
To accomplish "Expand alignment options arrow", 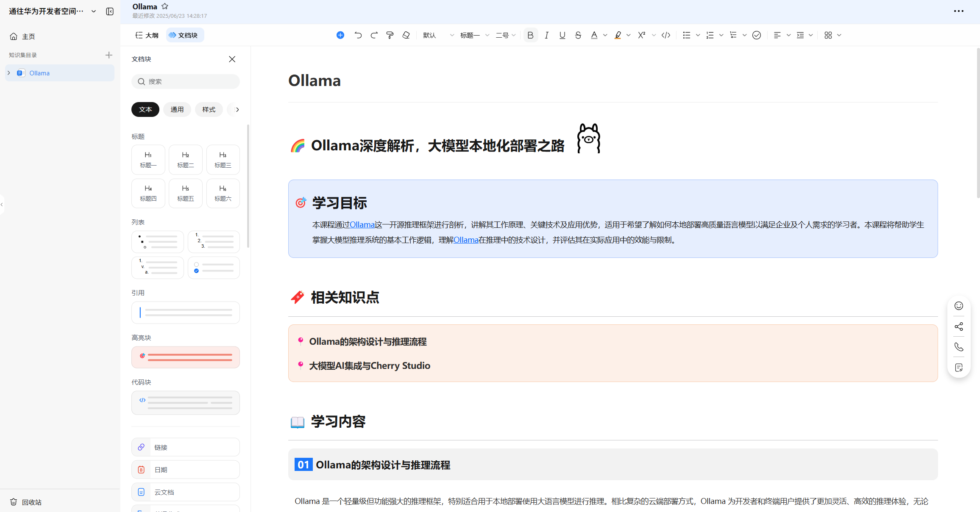I will tap(788, 35).
